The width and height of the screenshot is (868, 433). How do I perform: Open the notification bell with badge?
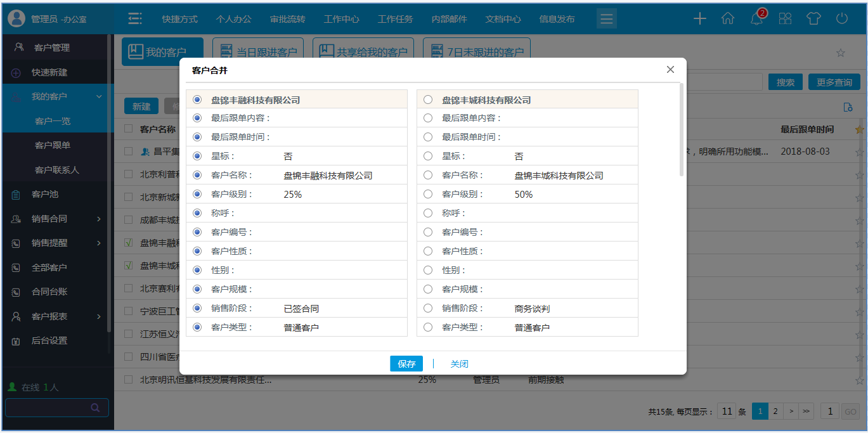[756, 18]
